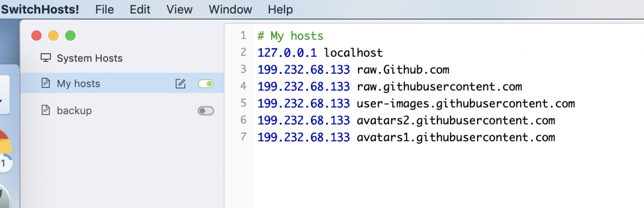This screenshot has height=208, width=644.
Task: Select the System Hosts entry in sidebar
Action: coord(90,58)
